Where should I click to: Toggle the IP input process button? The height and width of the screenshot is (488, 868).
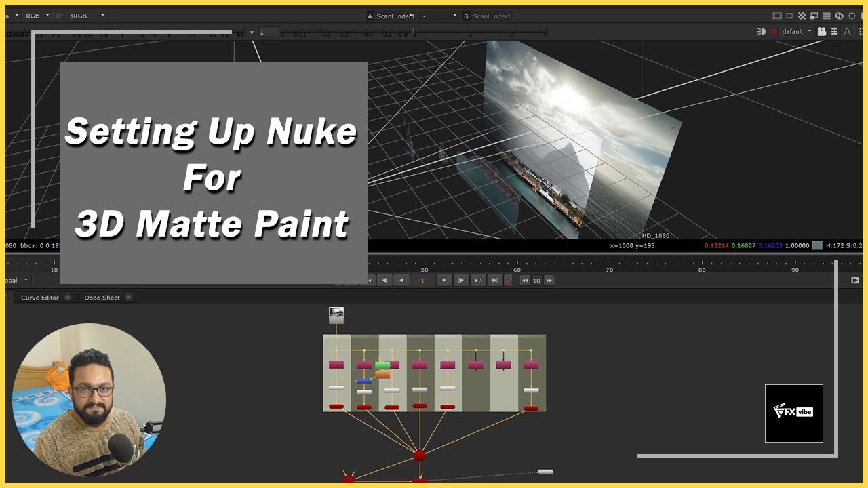pos(60,15)
